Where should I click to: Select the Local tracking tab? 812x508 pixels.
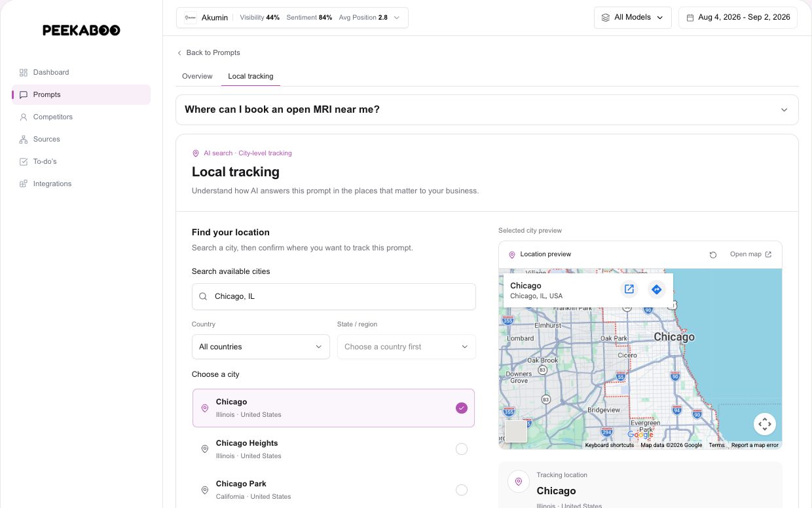[251, 76]
